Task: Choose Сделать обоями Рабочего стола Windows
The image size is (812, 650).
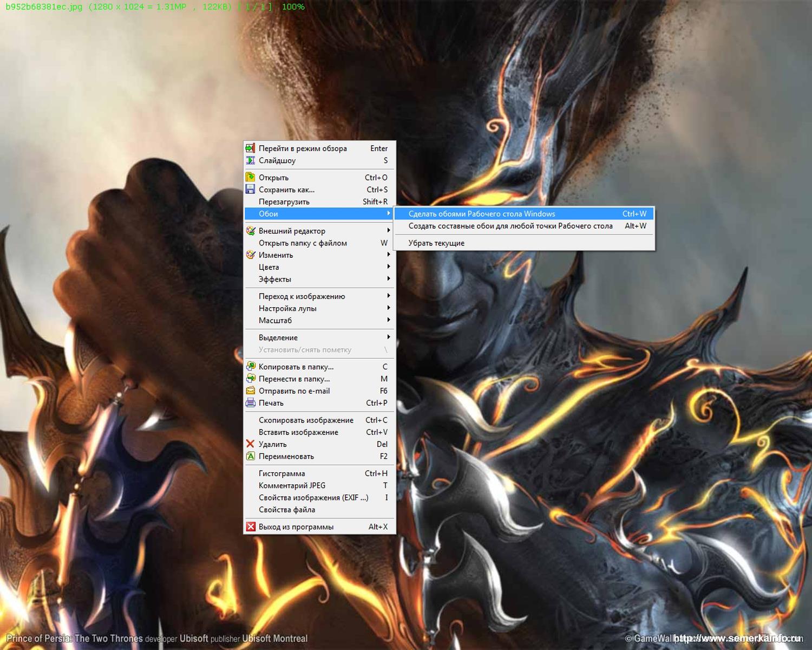Action: click(482, 214)
